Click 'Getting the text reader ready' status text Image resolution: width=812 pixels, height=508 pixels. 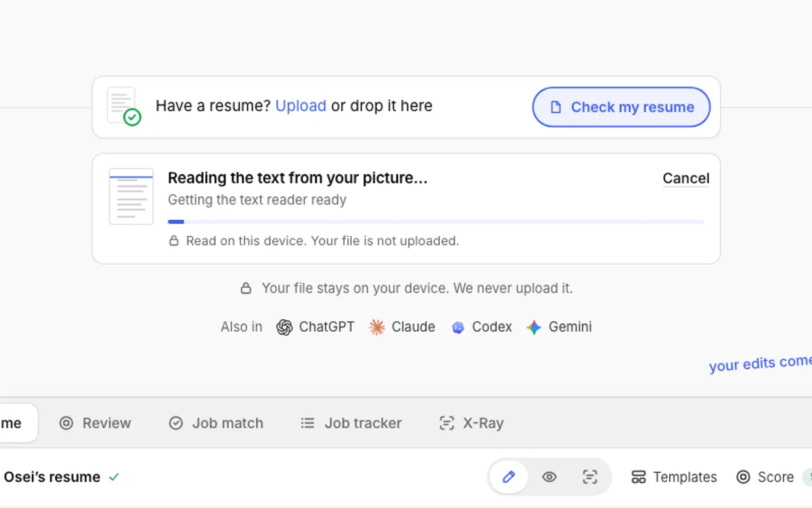pos(257,200)
